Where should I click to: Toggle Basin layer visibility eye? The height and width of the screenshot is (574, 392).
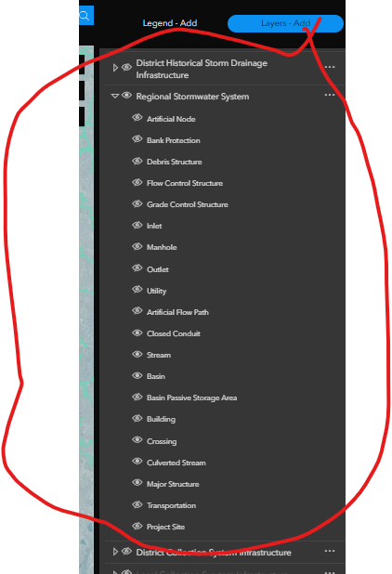137,375
